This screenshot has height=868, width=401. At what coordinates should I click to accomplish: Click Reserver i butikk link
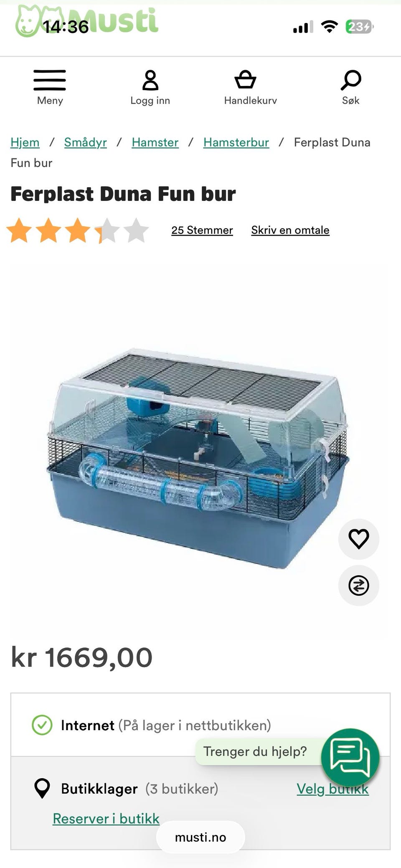click(x=106, y=818)
